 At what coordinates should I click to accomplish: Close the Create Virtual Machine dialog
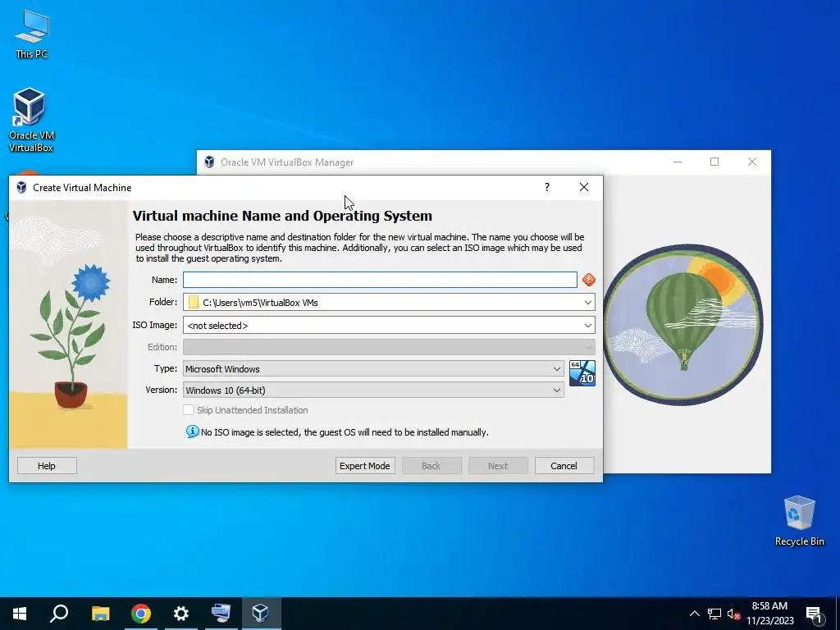(584, 187)
